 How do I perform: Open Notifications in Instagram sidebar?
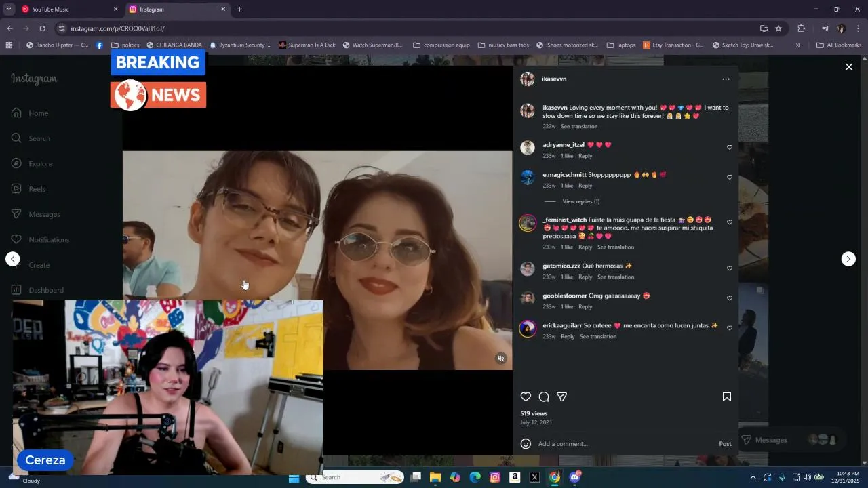click(39, 239)
